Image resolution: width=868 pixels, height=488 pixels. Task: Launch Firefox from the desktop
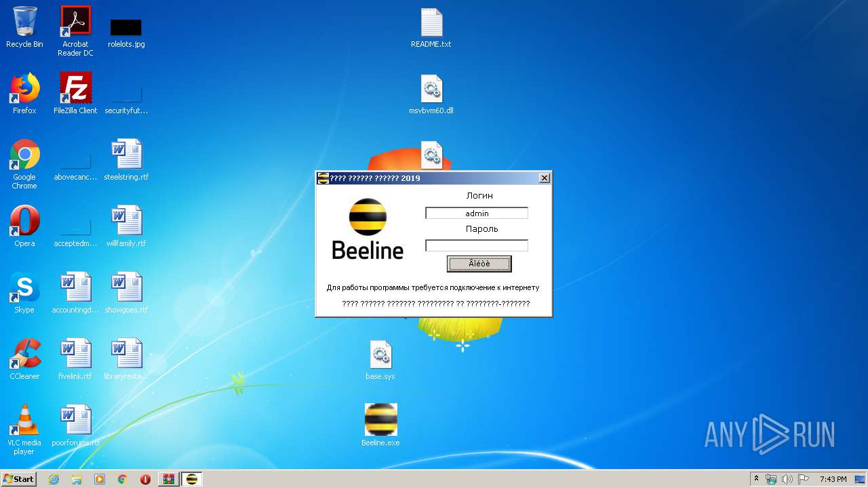(24, 94)
